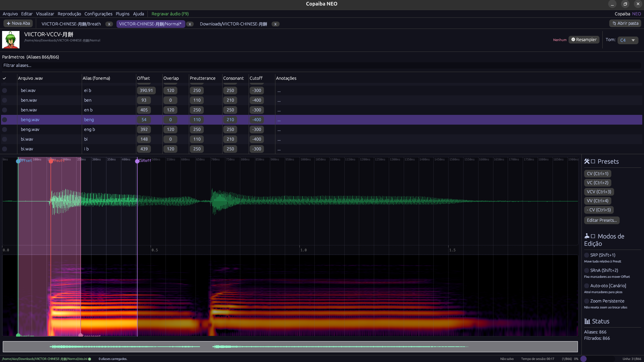Open the Tom pitch dropdown C4
Image resolution: width=644 pixels, height=362 pixels.
(x=628, y=40)
